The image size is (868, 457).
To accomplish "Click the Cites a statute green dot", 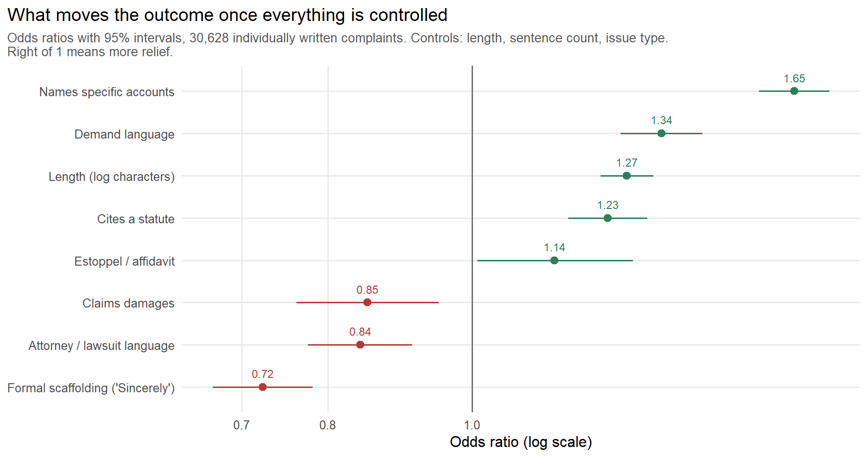I will click(x=607, y=218).
